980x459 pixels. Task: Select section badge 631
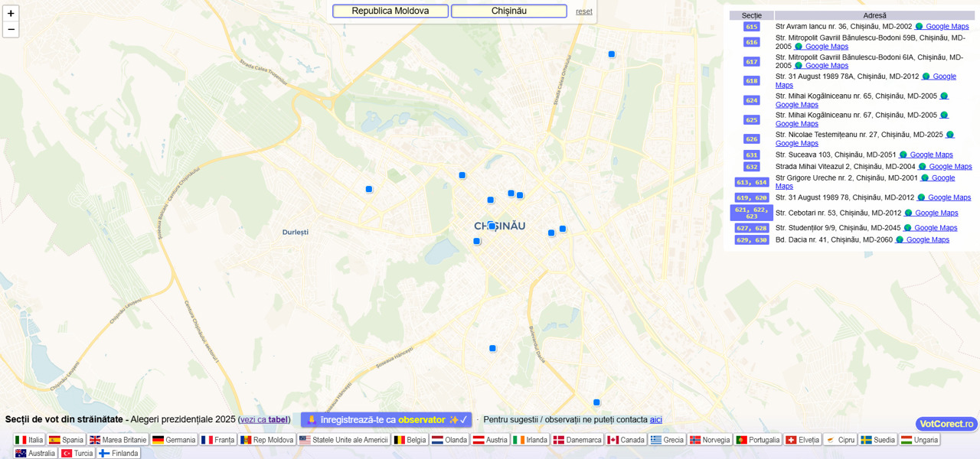(752, 155)
